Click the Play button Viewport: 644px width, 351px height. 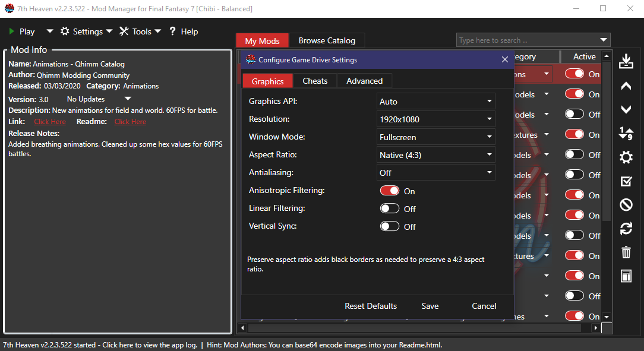click(22, 31)
